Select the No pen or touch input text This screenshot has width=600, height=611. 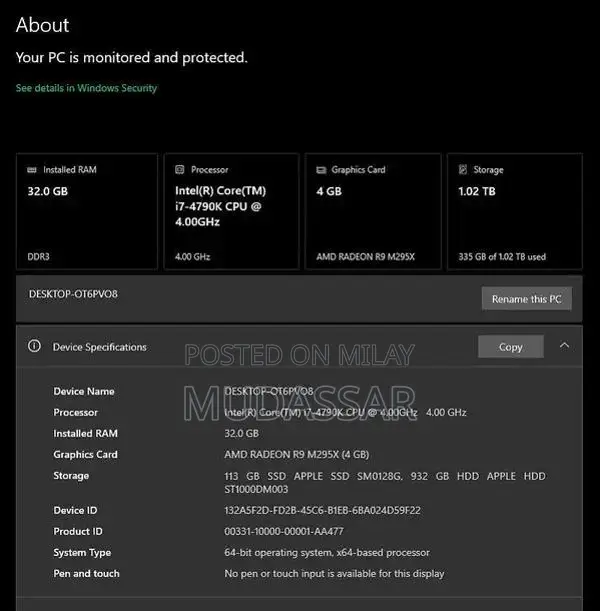point(334,574)
